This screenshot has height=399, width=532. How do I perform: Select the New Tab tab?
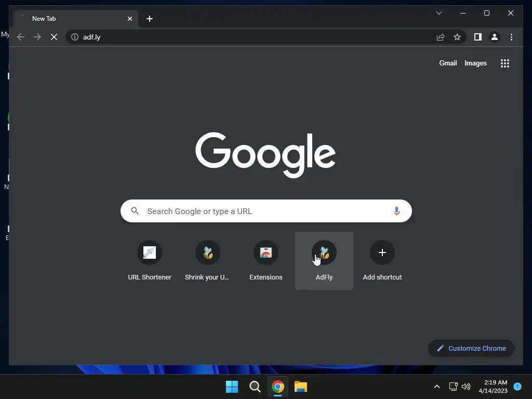(x=76, y=19)
